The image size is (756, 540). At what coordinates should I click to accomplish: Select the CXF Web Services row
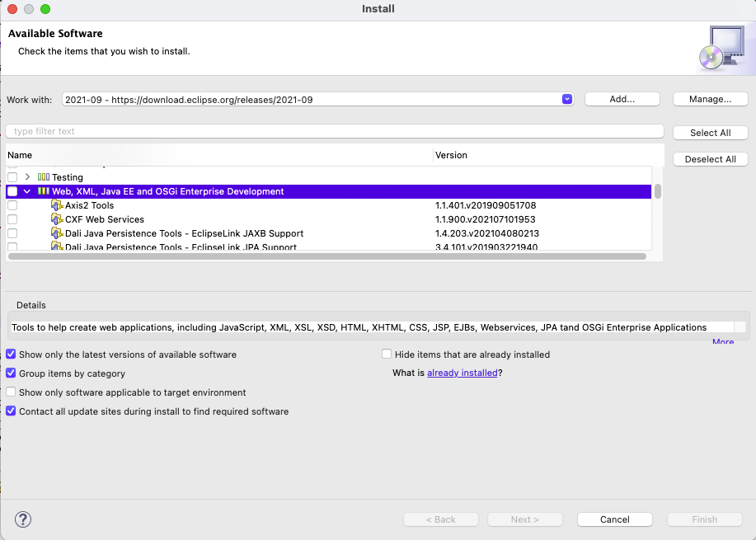328,219
